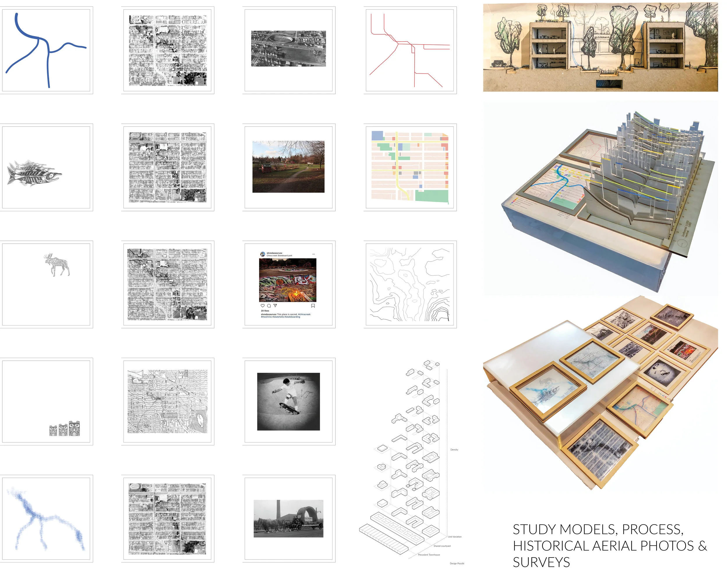Like the post with the heart icon
Image resolution: width=728 pixels, height=586 pixels.
262,306
